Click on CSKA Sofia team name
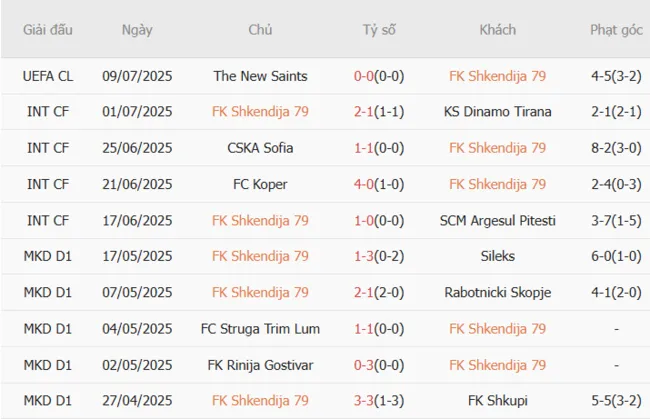 (260, 148)
